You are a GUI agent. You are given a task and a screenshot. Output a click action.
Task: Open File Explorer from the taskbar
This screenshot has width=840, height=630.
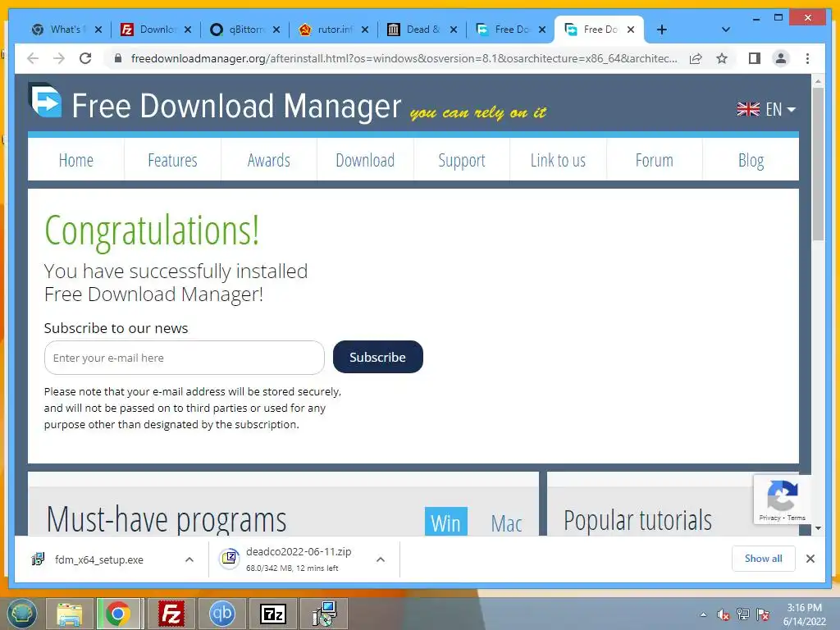[x=70, y=614]
